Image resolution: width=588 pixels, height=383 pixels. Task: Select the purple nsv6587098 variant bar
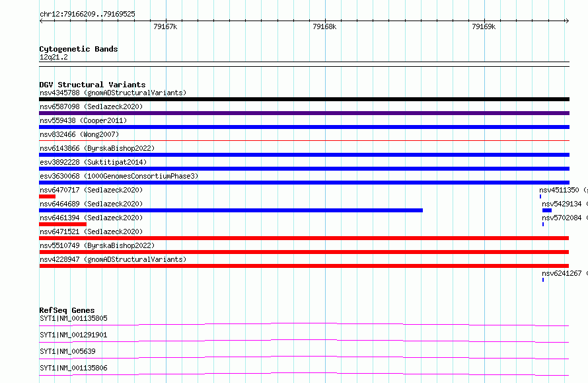click(304, 113)
